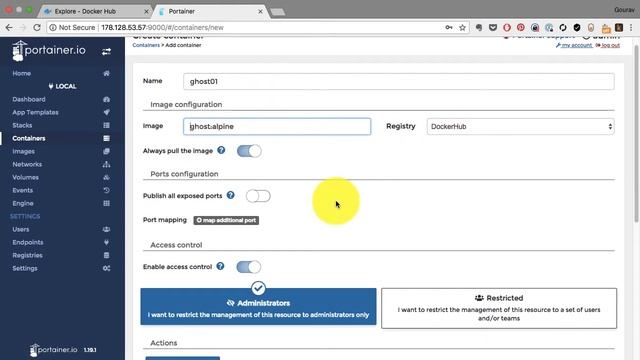This screenshot has width=640, height=360.
Task: Toggle Enable access control switch
Action: click(x=249, y=267)
